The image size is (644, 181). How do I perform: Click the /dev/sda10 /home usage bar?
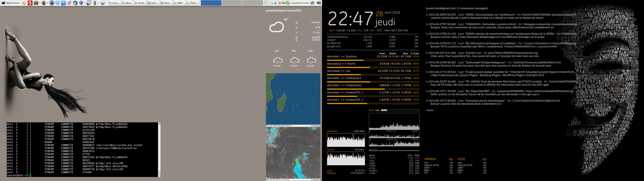(373, 68)
